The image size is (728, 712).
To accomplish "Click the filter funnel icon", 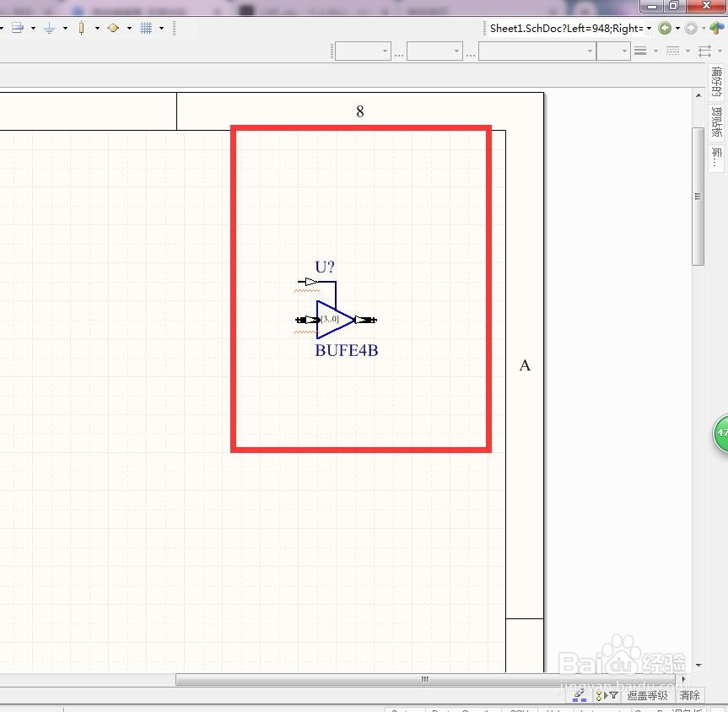I will [x=614, y=695].
